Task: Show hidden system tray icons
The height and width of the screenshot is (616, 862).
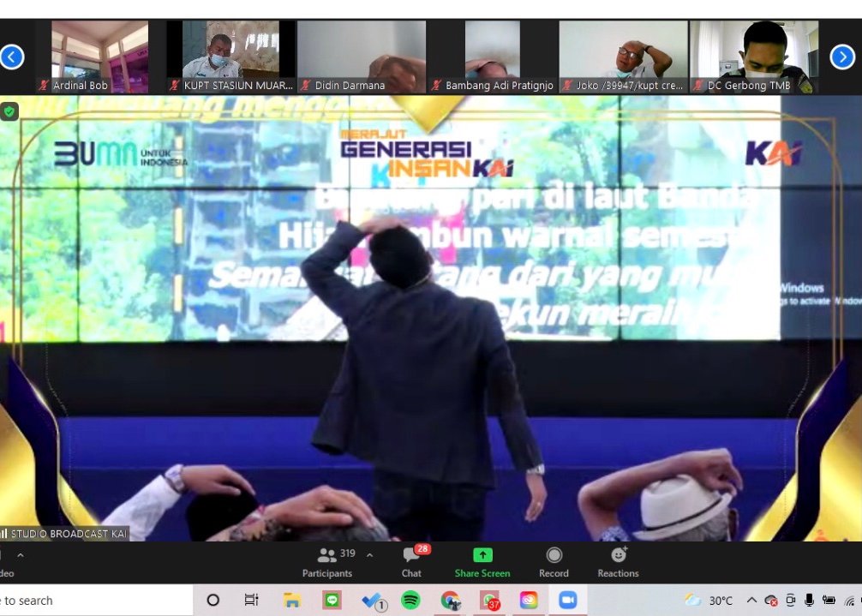Action: coord(751,601)
